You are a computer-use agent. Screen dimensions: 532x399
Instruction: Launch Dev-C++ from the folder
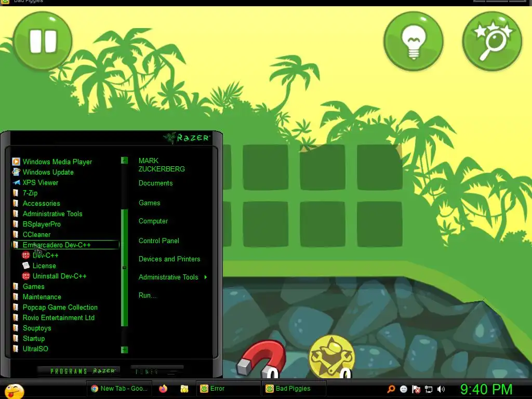(45, 255)
